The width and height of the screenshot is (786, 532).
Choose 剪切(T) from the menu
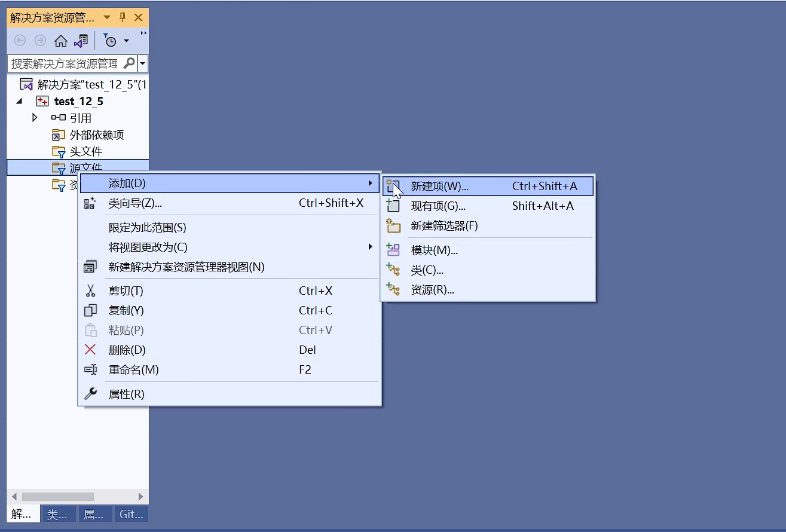pos(230,291)
